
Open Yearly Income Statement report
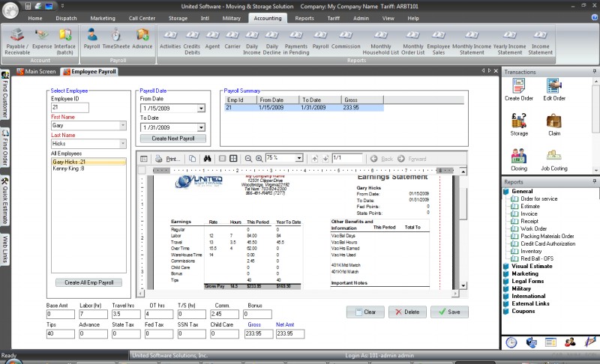tap(510, 42)
